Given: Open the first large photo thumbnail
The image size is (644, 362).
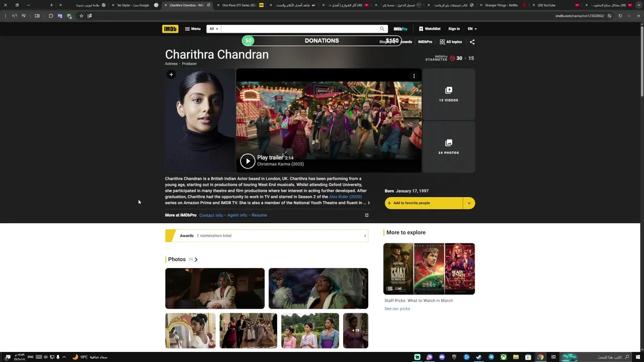Looking at the screenshot, I should tap(215, 289).
